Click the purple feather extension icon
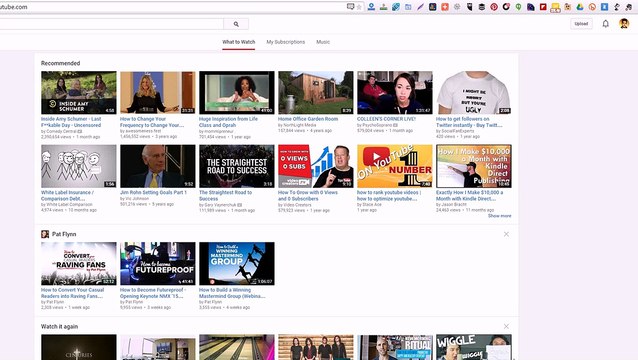638x360 pixels. [x=420, y=7]
